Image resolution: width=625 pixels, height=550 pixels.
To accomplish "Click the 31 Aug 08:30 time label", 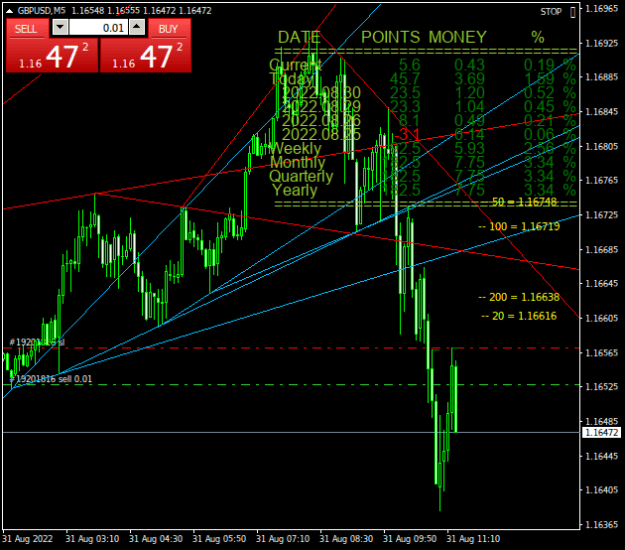I will (346, 539).
